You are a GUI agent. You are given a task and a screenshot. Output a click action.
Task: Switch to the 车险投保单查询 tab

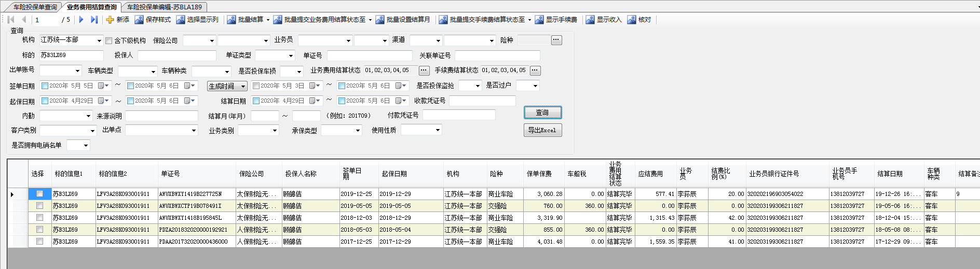(x=35, y=7)
